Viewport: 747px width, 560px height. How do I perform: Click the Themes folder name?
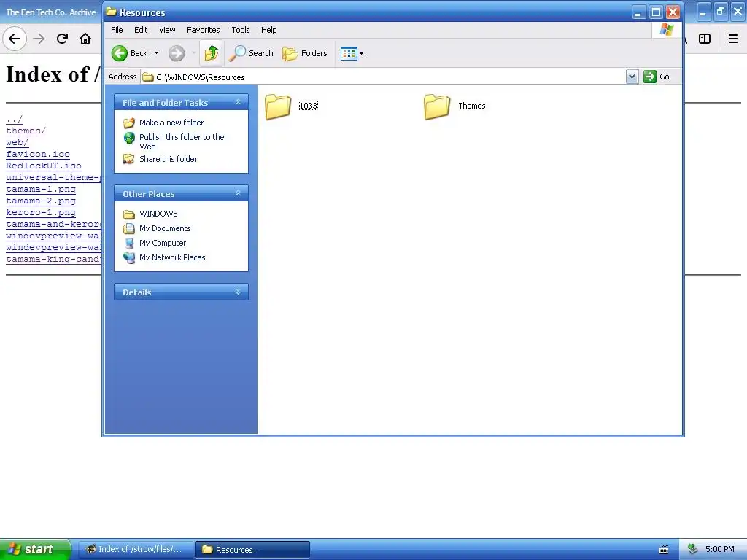(x=472, y=106)
